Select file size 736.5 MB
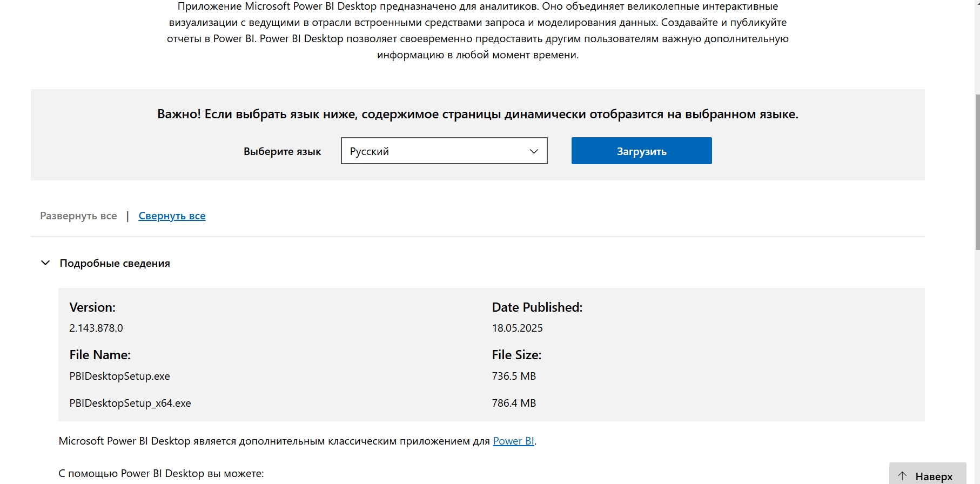This screenshot has width=980, height=484. pyautogui.click(x=514, y=376)
